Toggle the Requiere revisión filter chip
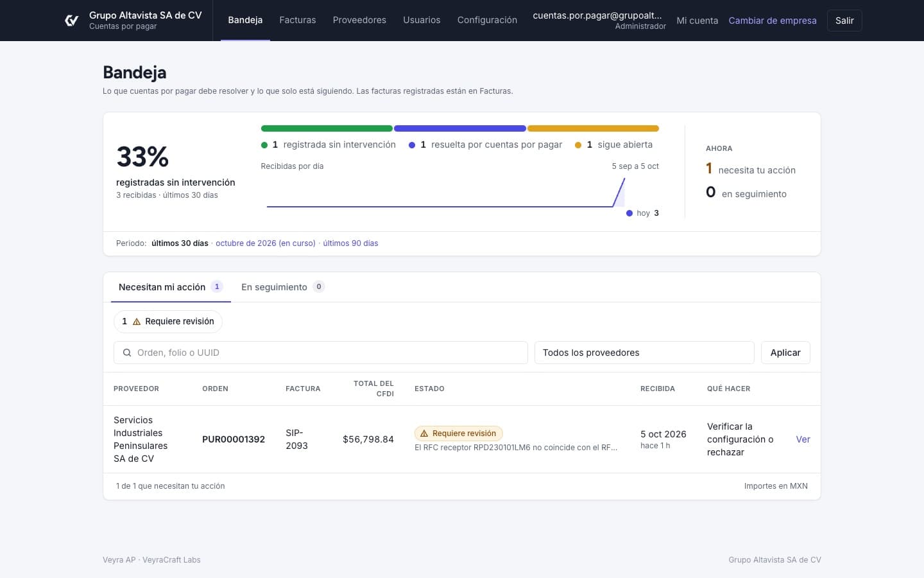924x578 pixels. click(x=168, y=322)
